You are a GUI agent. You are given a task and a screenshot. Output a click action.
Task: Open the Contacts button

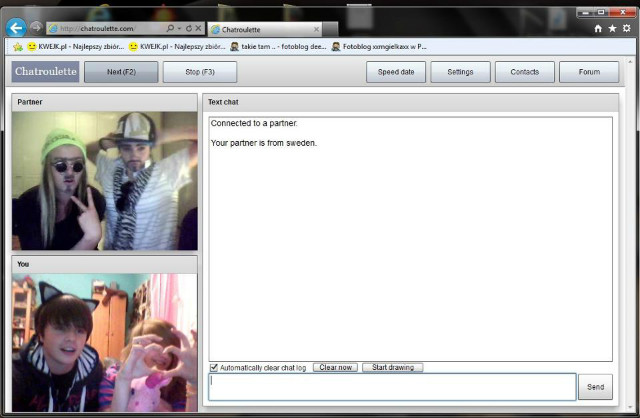click(525, 72)
